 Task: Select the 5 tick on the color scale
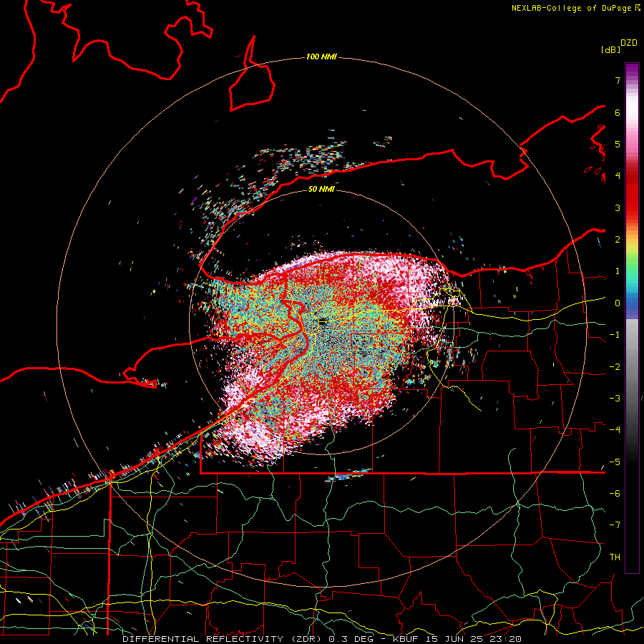(618, 144)
